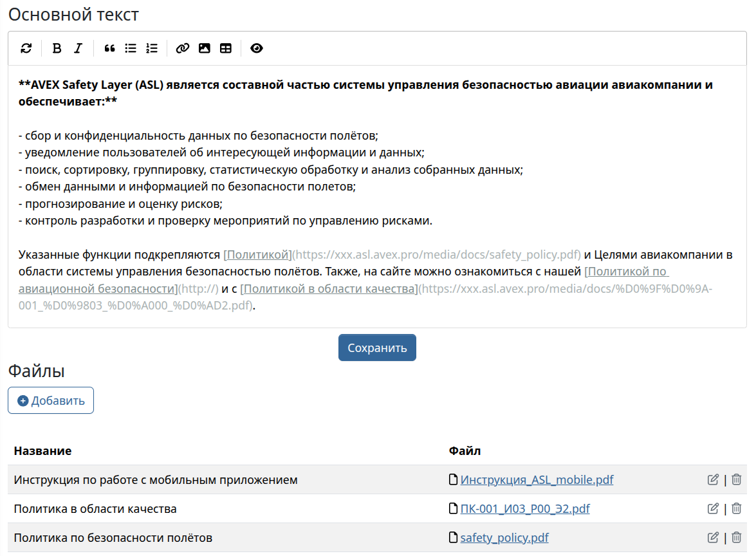This screenshot has height=556, width=756.
Task: Toggle preview with the eye icon
Action: click(x=257, y=48)
